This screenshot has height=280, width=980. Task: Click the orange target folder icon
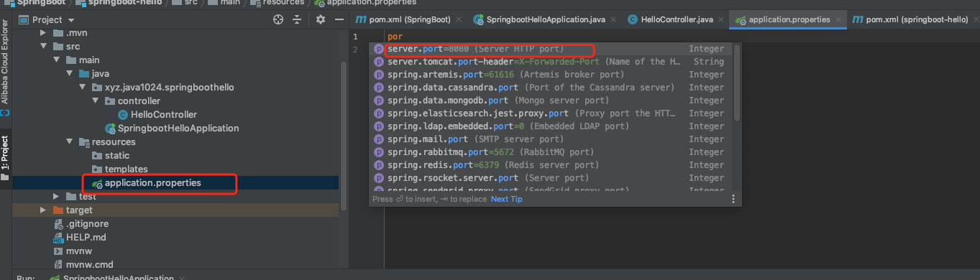click(x=58, y=210)
